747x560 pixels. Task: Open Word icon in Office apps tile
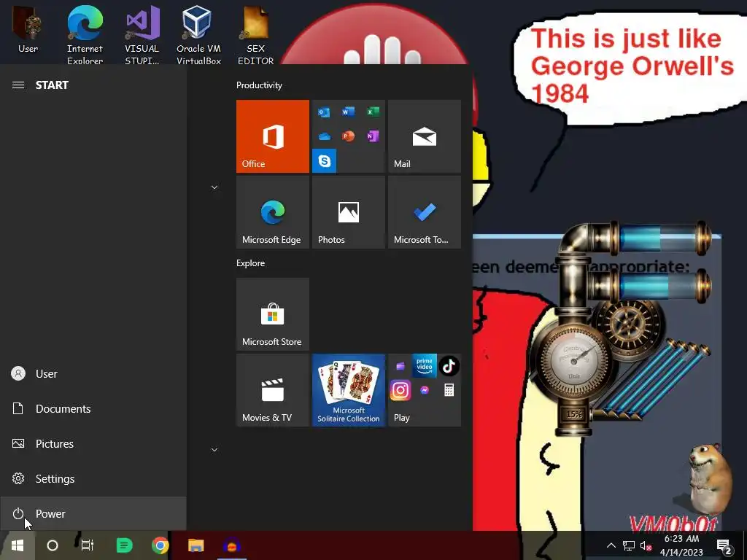[348, 112]
